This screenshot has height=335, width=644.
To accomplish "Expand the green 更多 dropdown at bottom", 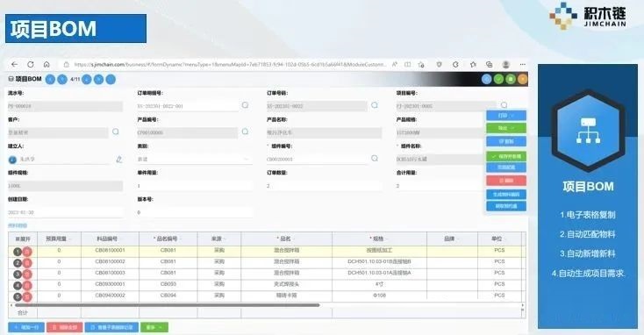I will [154, 327].
